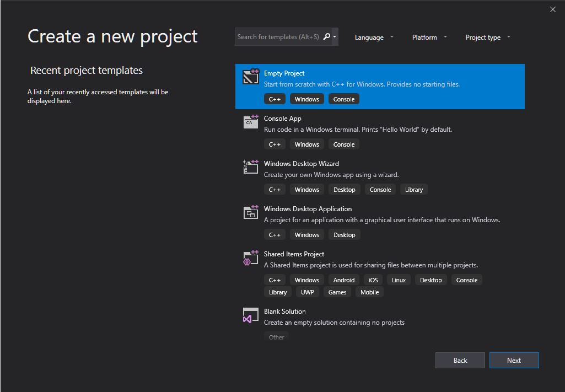The image size is (565, 392).
Task: Click the Next button
Action: (514, 360)
